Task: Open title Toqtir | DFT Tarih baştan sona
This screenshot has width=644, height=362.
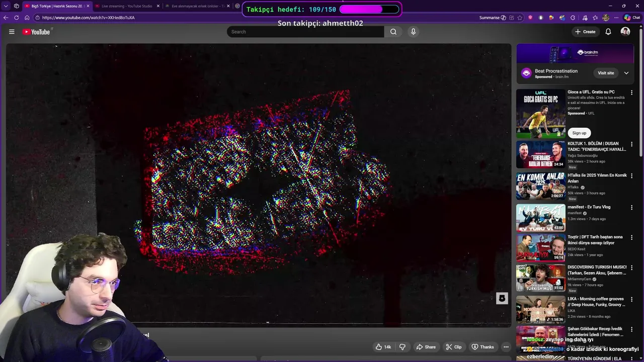Action: point(595,240)
